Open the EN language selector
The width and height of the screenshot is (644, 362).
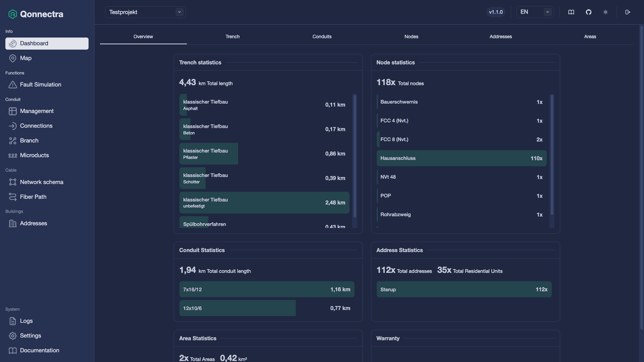(x=535, y=12)
